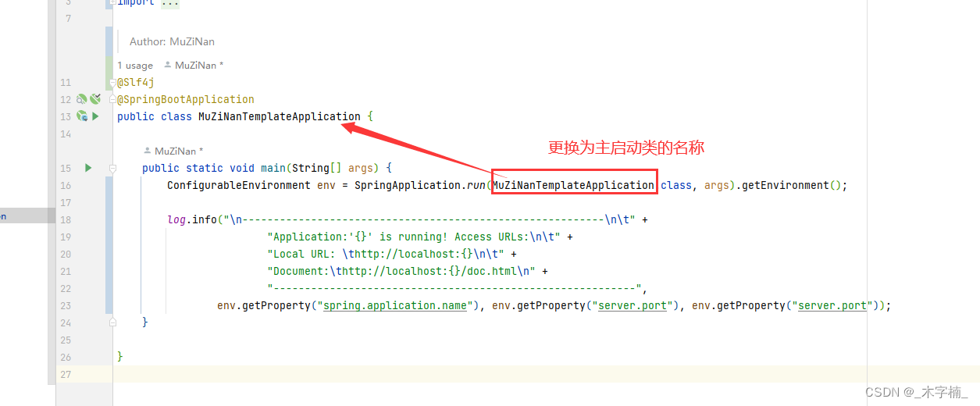Click the Spring checkmark gutter icon on line 12

[x=95, y=99]
